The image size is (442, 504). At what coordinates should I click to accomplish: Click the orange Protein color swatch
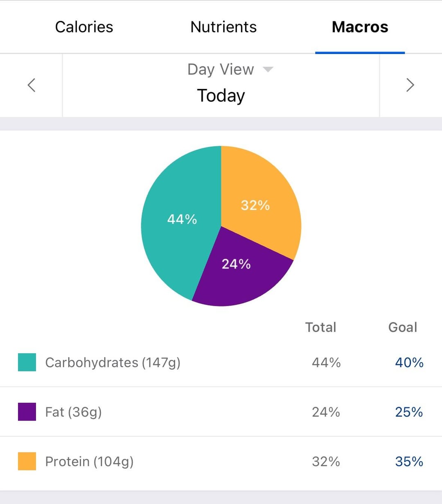pos(27,461)
